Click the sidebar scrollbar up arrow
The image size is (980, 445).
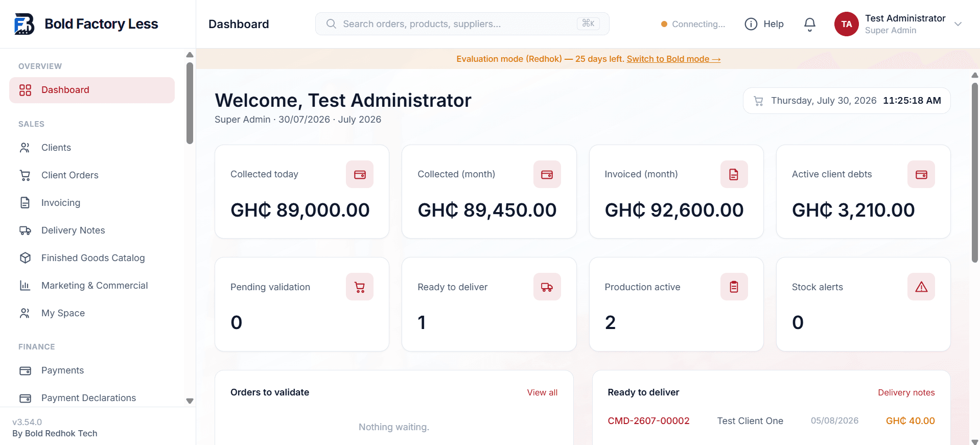coord(190,55)
